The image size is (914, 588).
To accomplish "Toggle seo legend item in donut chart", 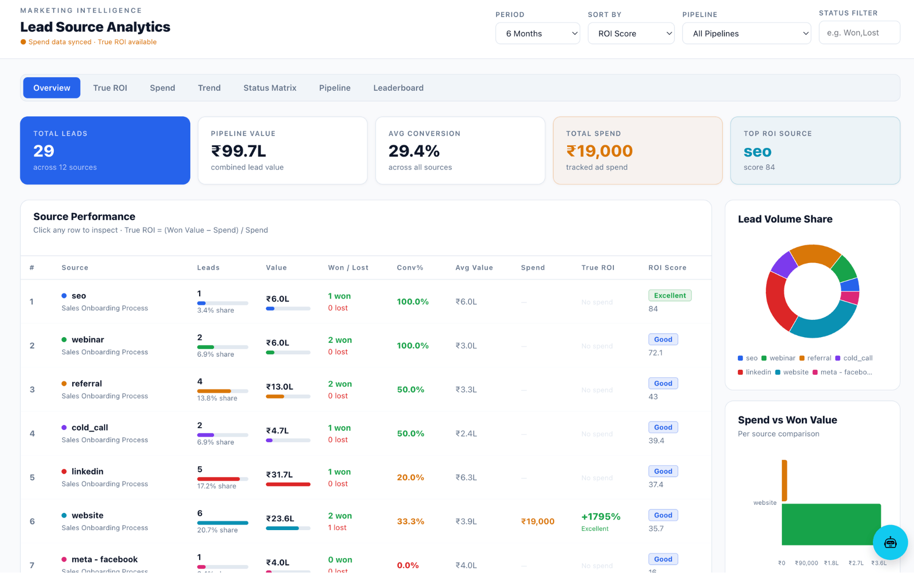I will click(747, 358).
